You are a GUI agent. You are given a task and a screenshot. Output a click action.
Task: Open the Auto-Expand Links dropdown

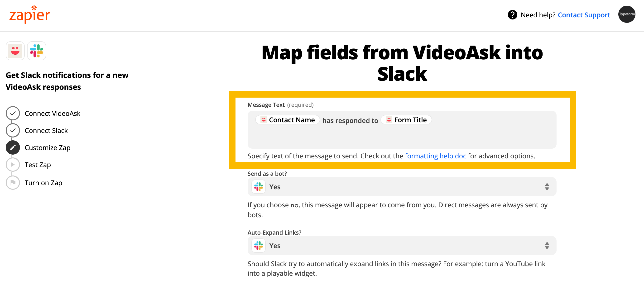click(402, 246)
